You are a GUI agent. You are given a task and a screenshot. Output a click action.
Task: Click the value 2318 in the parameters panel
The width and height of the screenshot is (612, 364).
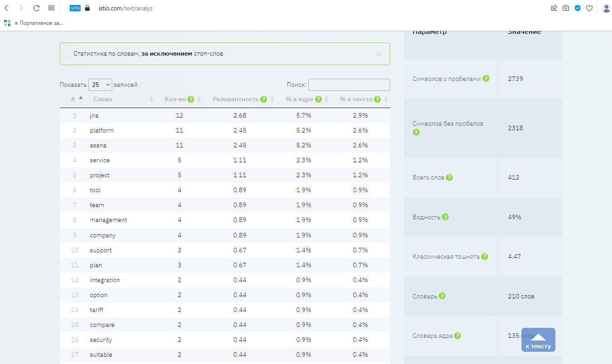click(516, 128)
